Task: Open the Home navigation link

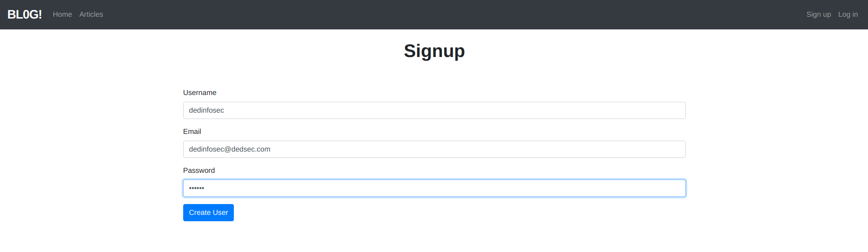Action: [62, 14]
